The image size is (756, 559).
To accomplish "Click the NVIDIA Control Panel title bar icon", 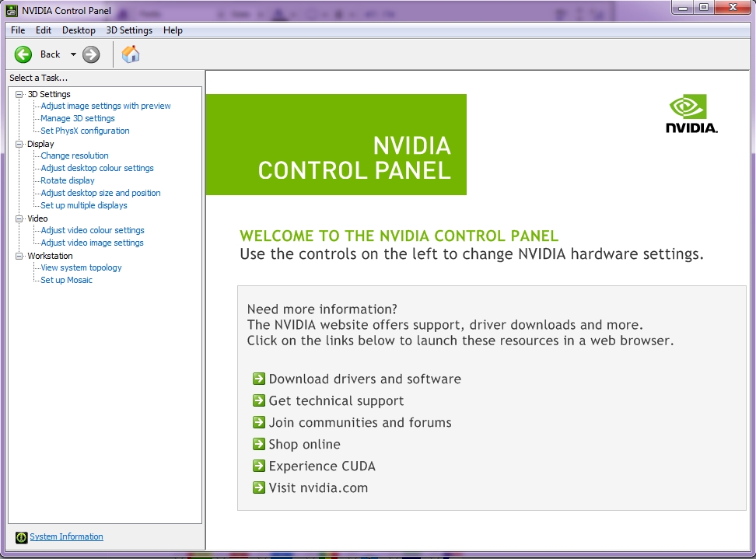I will click(x=12, y=10).
